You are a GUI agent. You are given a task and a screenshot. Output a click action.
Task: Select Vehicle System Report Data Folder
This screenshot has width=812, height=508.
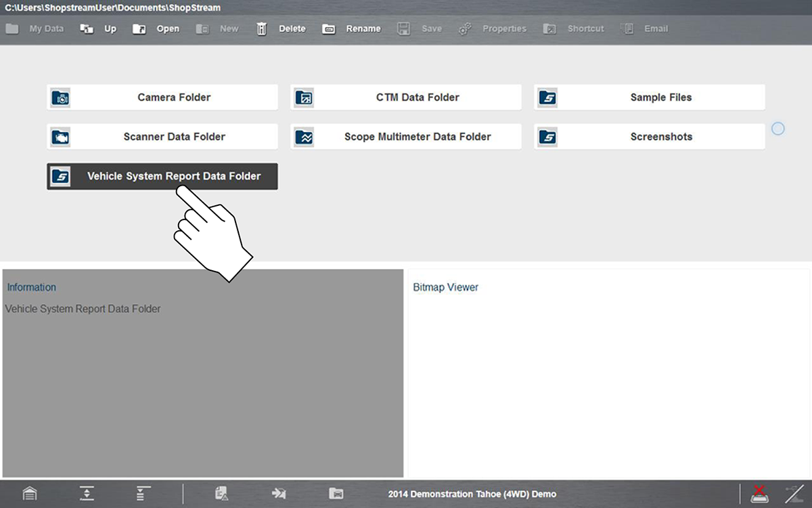pos(162,176)
